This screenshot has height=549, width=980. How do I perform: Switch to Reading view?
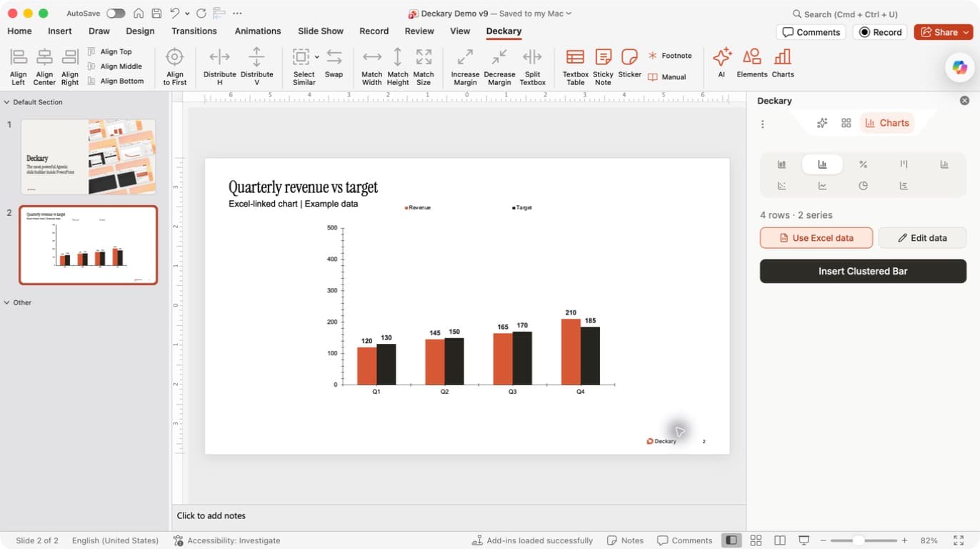pos(780,540)
